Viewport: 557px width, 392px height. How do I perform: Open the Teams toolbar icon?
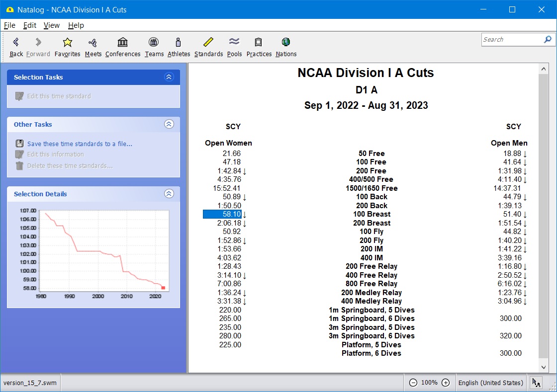click(x=154, y=43)
